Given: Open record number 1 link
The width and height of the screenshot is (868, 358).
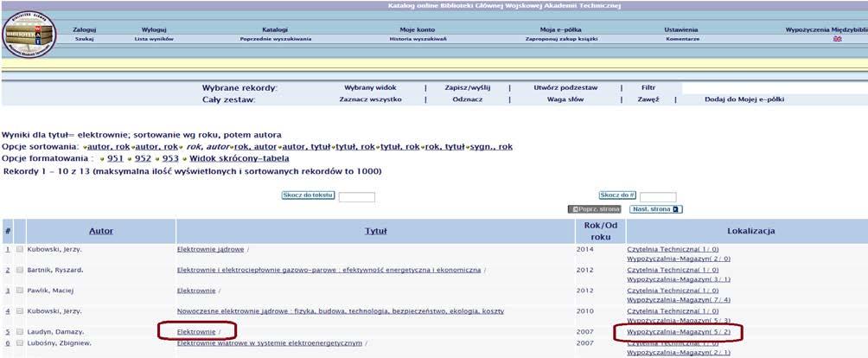Looking at the screenshot, I should click(x=7, y=250).
